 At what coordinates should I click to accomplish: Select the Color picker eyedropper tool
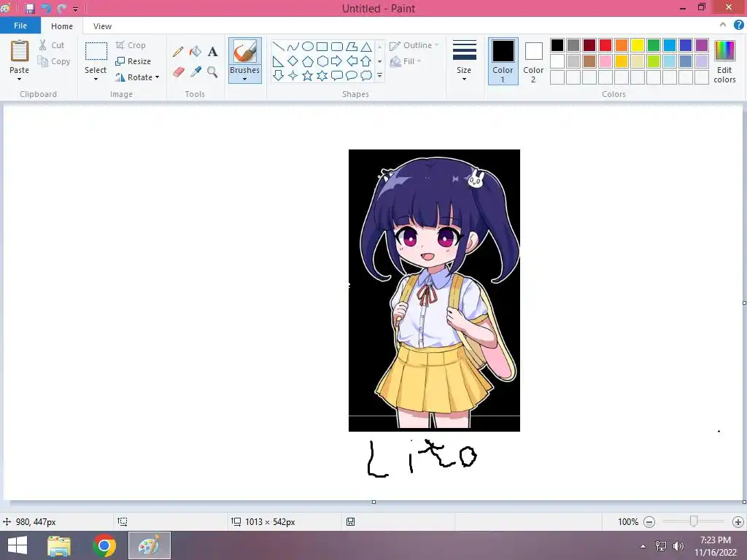tap(196, 72)
